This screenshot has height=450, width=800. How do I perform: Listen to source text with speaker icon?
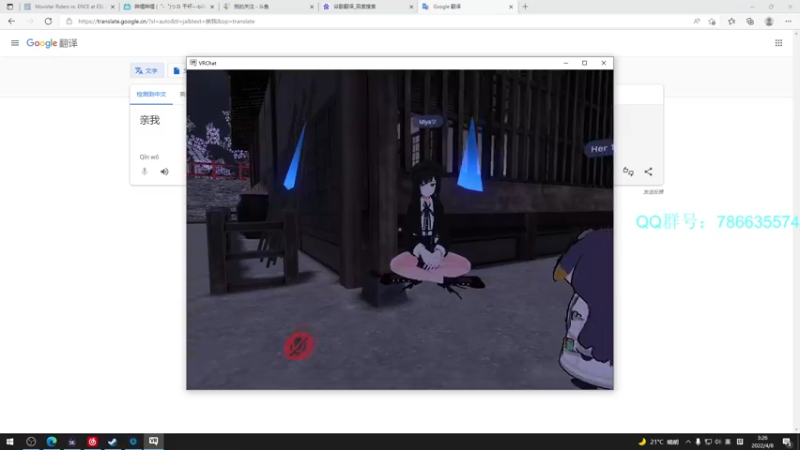pyautogui.click(x=164, y=171)
